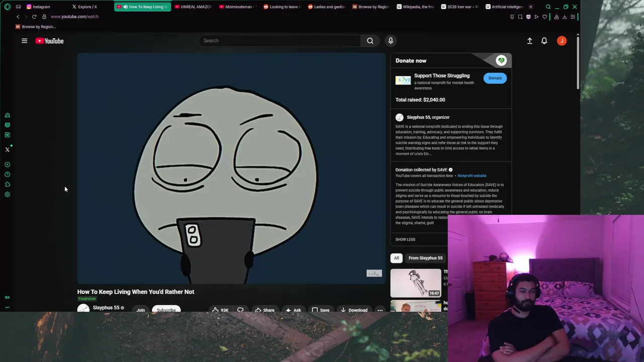Open the browser easy setup menu
Screen dimensions: 644x362
click(x=573, y=17)
